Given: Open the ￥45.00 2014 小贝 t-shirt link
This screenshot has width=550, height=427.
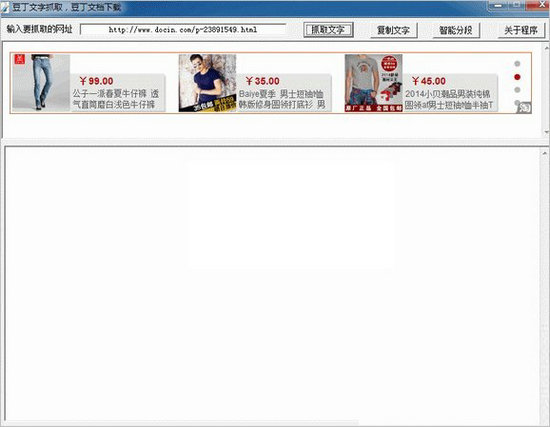Looking at the screenshot, I should 449,99.
